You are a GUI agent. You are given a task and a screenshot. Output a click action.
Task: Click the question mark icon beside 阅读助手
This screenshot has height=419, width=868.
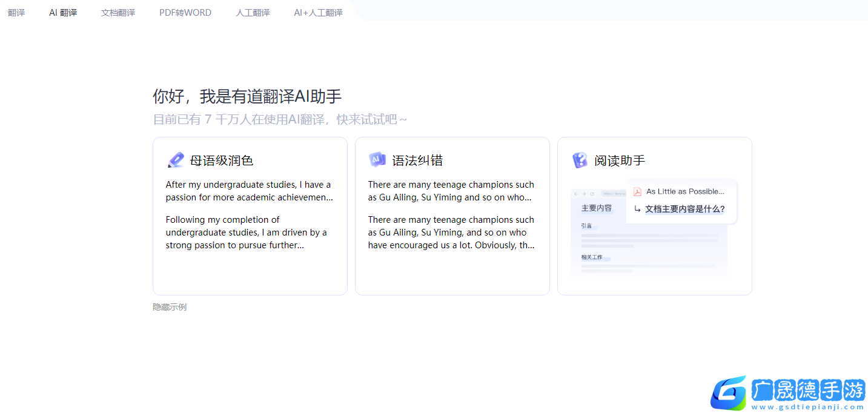tap(580, 160)
